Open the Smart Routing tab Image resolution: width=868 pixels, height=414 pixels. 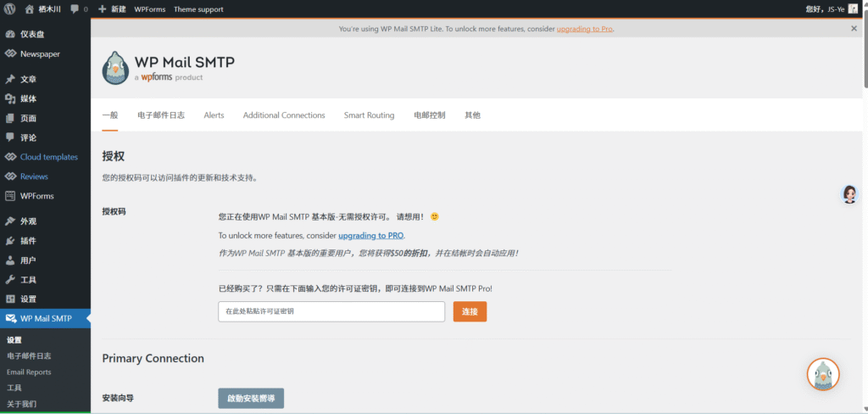tap(370, 115)
